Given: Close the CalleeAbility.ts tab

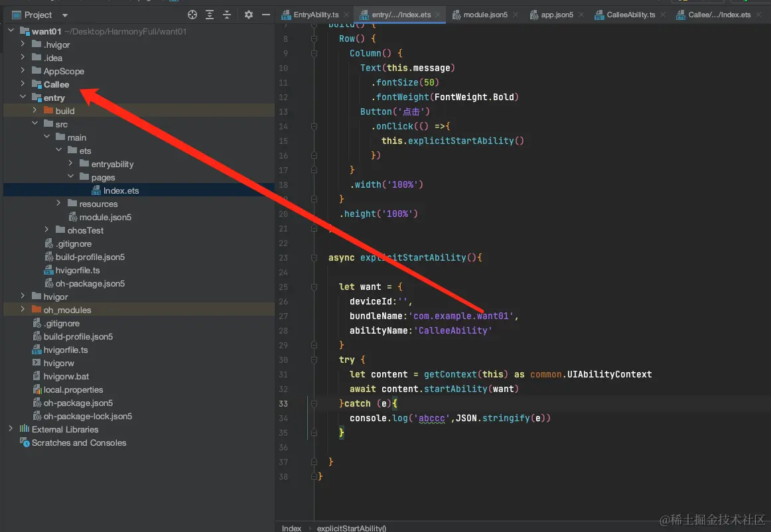Looking at the screenshot, I should coord(663,15).
